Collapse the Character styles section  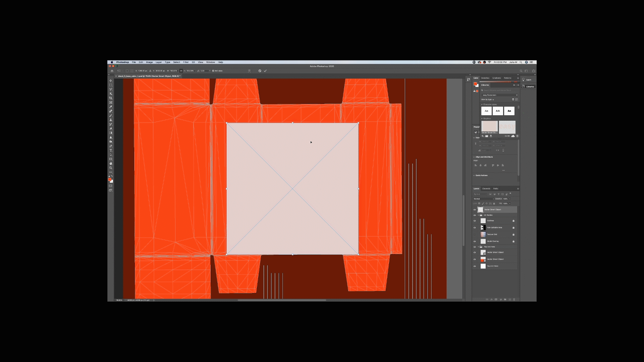tap(482, 105)
